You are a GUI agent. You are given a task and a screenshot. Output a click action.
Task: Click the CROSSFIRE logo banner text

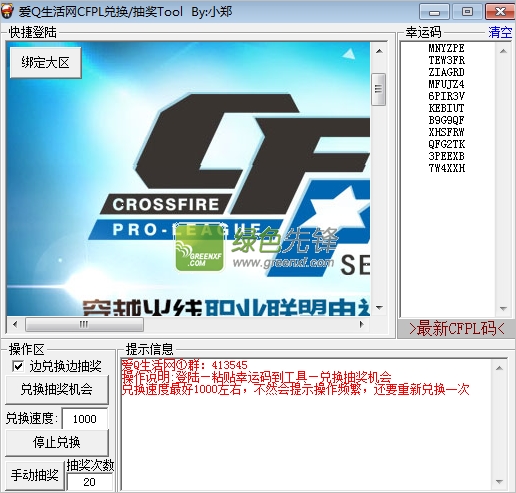pos(166,204)
